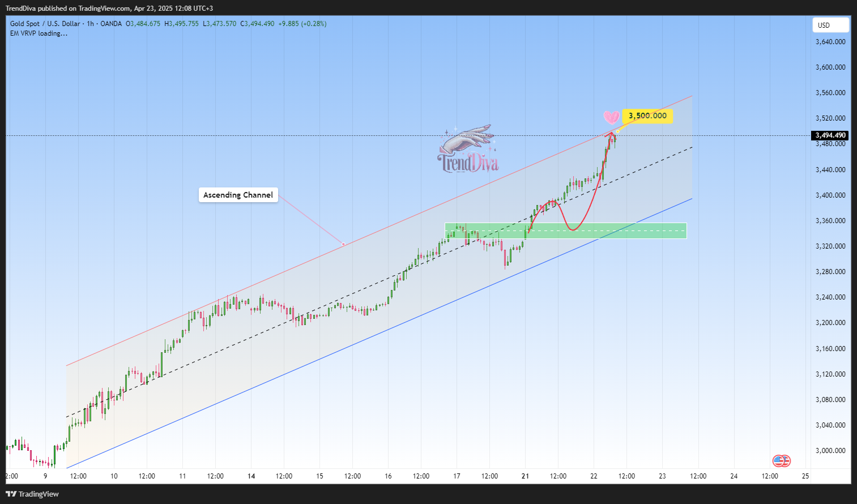
Task: Click the 3,600.000 price axis label
Action: pyautogui.click(x=830, y=67)
